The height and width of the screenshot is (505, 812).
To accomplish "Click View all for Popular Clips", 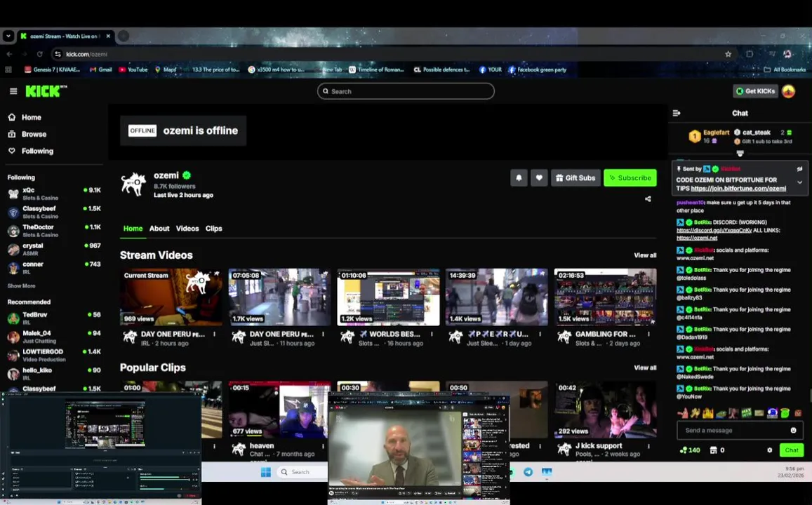I will click(645, 368).
